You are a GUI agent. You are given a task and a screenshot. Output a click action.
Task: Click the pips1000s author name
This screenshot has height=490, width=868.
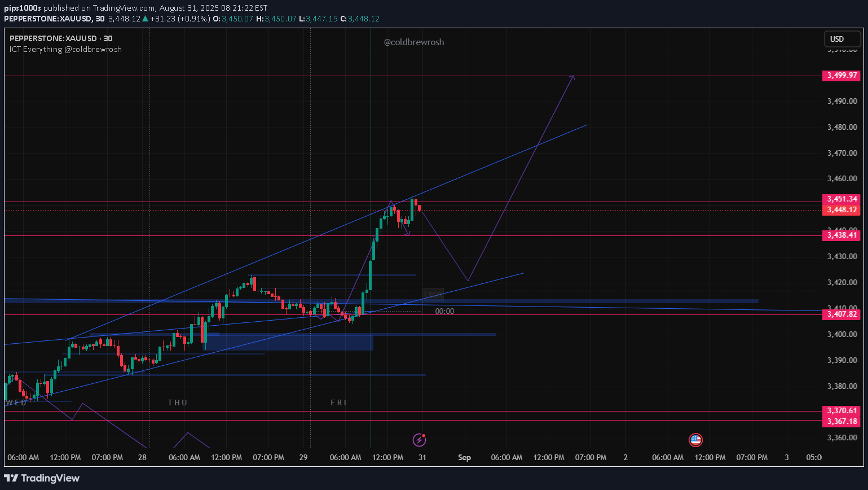pyautogui.click(x=23, y=8)
